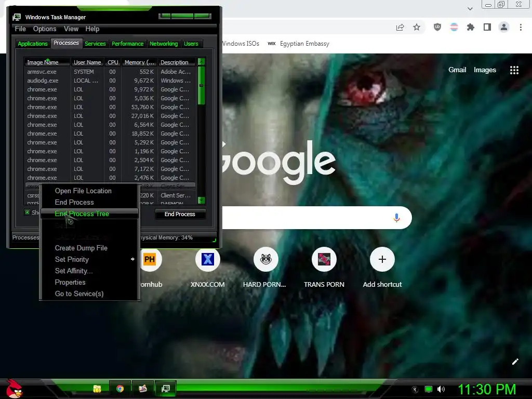Open the third taskbar app icon
The width and height of the screenshot is (532, 399).
143,389
